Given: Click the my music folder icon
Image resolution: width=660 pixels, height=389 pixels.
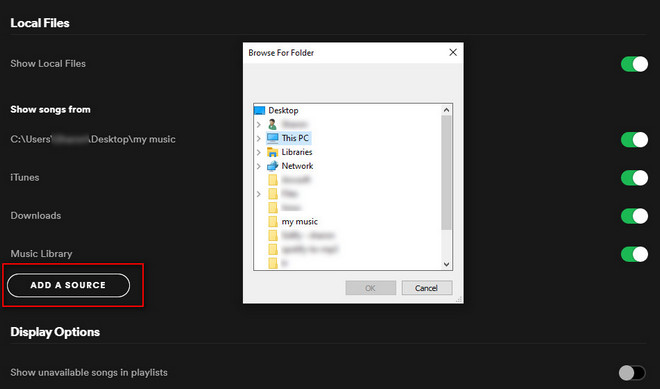Looking at the screenshot, I should [x=273, y=221].
